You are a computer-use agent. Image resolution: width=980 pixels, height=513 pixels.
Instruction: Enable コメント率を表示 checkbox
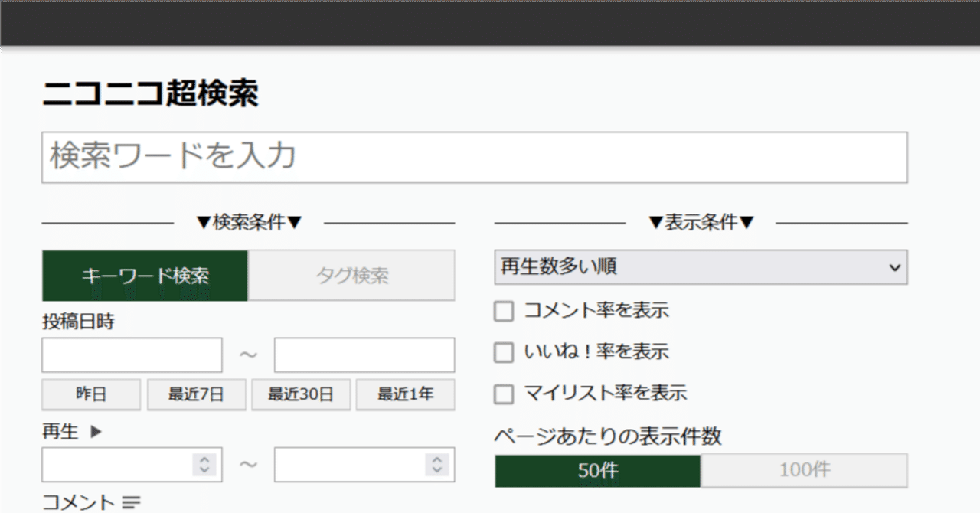504,311
